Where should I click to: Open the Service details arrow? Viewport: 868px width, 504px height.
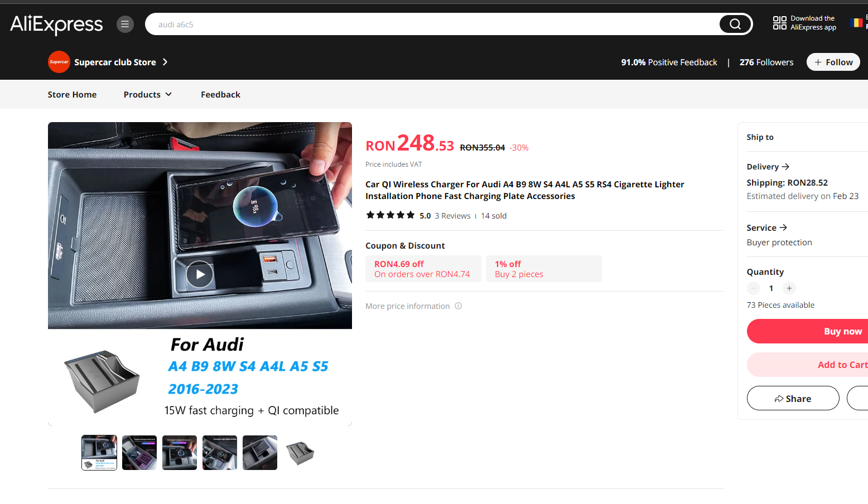(x=784, y=227)
